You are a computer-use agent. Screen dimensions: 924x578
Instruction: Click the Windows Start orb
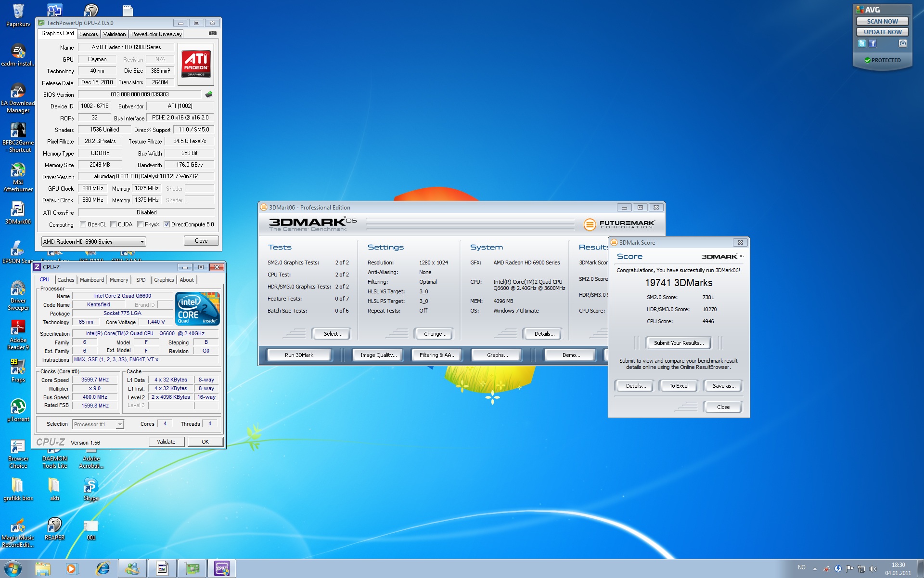(13, 569)
